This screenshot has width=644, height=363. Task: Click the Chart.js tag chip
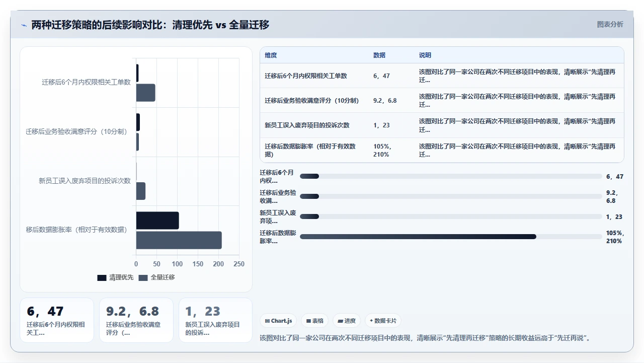pos(278,321)
